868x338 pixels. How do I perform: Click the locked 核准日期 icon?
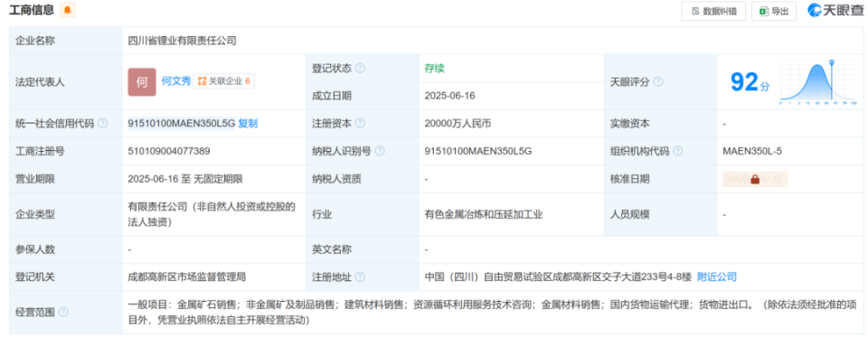[x=755, y=179]
